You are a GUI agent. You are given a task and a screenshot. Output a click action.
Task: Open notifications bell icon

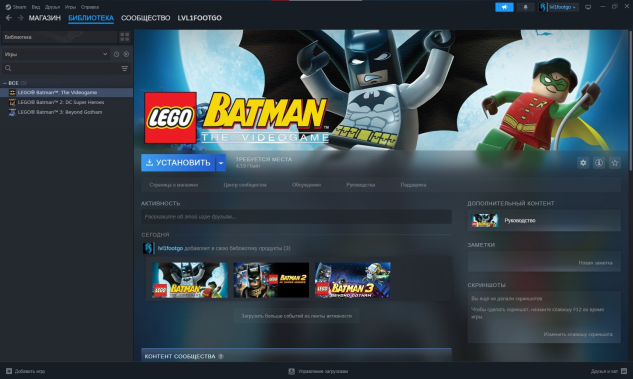pyautogui.click(x=526, y=7)
